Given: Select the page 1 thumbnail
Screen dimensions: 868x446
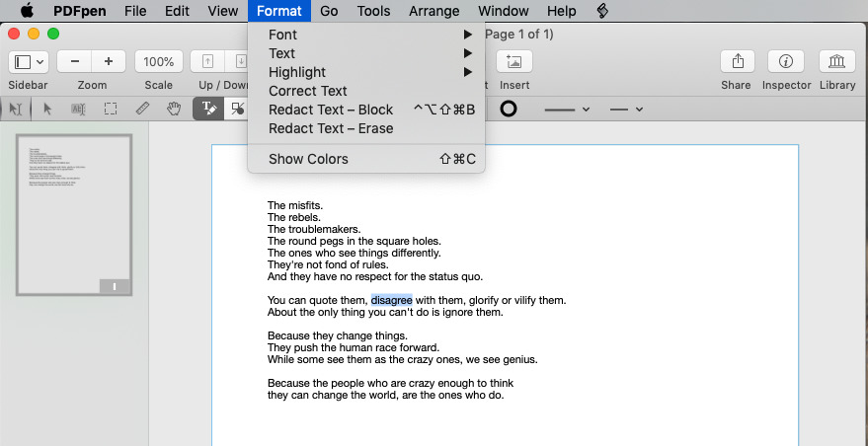Looking at the screenshot, I should 74,215.
